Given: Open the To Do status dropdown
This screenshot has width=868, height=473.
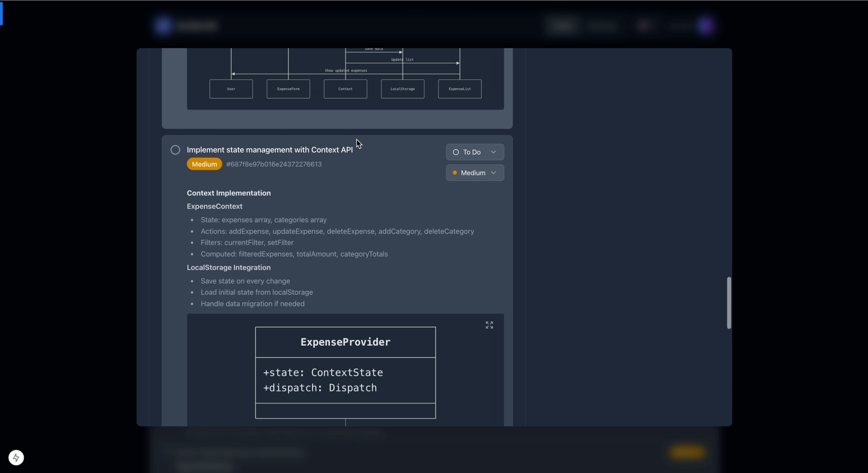Looking at the screenshot, I should click(475, 152).
